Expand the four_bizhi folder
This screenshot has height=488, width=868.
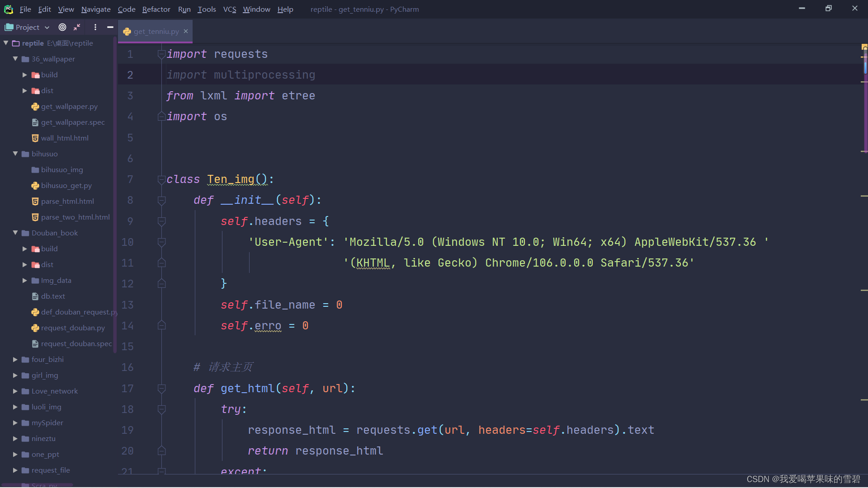[x=15, y=360]
